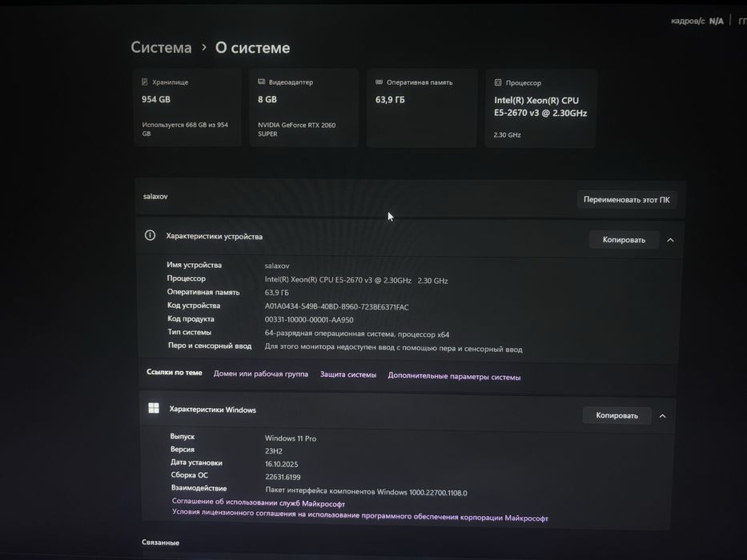Screen dimensions: 747x560
Task: Open Дополнительные параметры системы link
Action: click(454, 377)
